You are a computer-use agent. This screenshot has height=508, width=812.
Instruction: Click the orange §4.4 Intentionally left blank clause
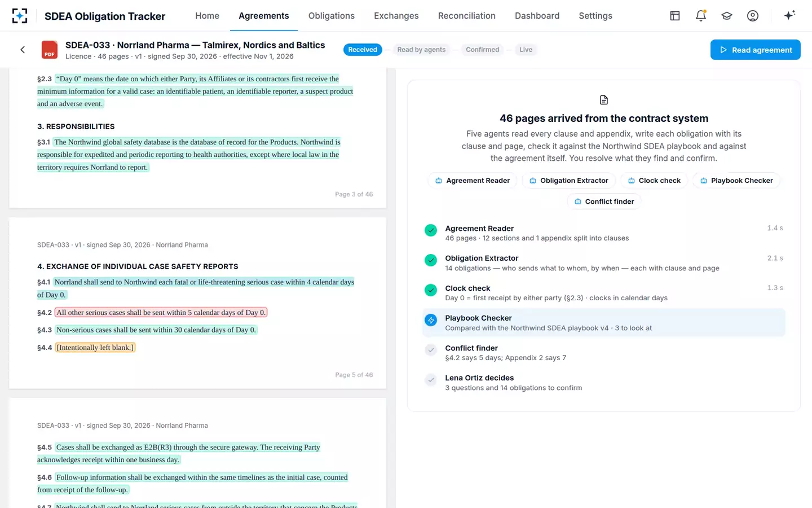[95, 347]
